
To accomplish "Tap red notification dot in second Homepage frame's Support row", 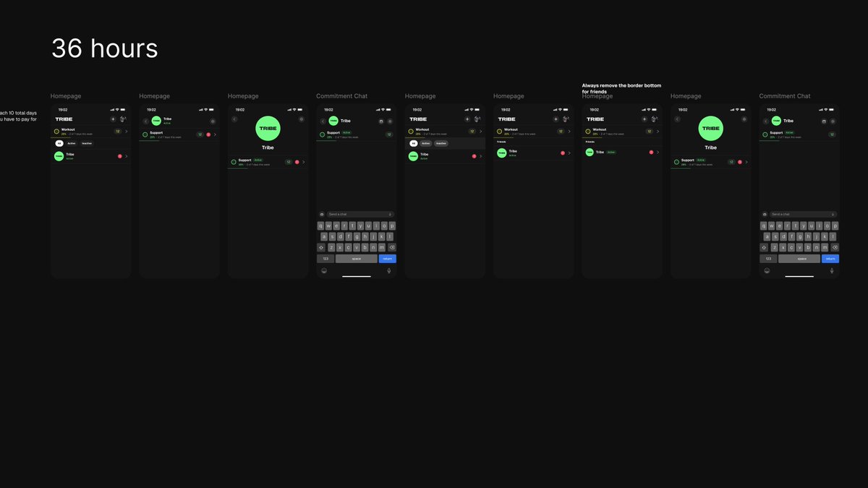I will (x=208, y=134).
